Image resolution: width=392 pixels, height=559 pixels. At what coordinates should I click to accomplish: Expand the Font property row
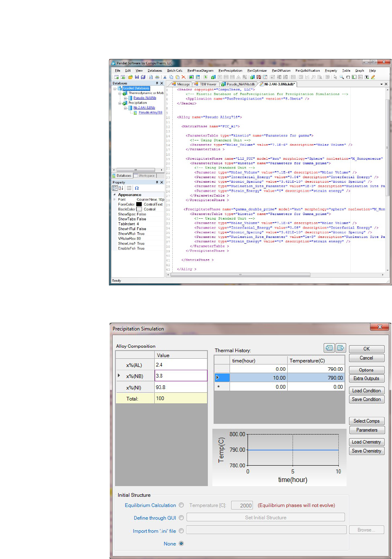tap(115, 199)
